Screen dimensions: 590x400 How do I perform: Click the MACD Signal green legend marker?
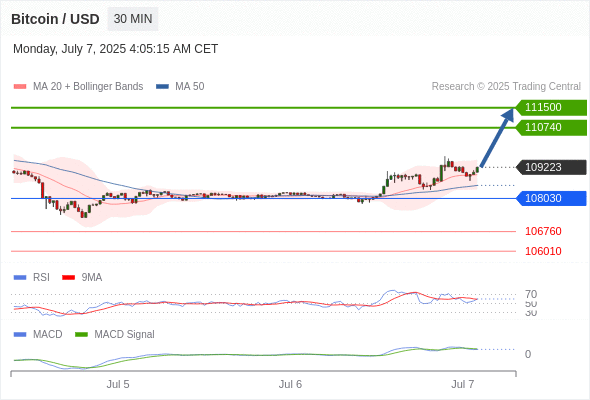pos(81,335)
